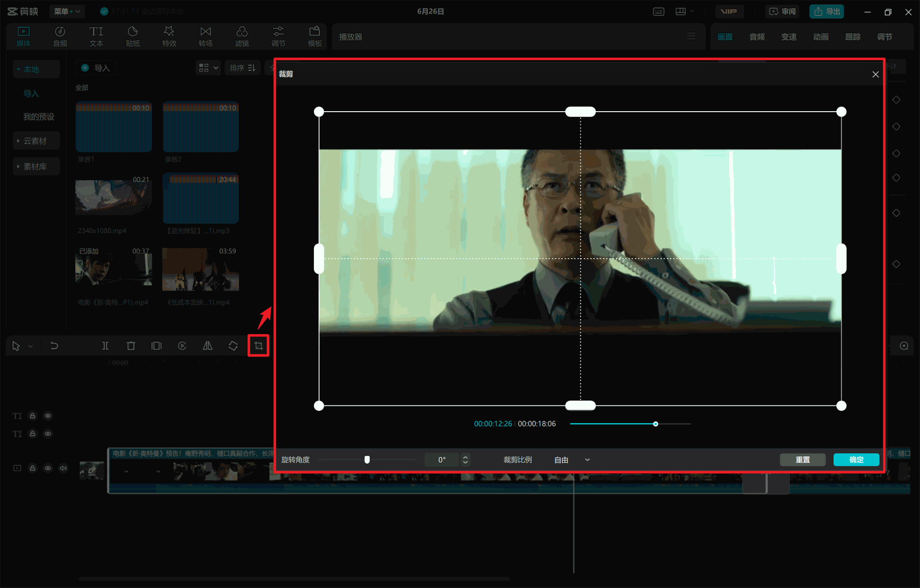920x588 pixels.
Task: Click the 旋转角度 rotation slider handle
Action: pos(367,460)
